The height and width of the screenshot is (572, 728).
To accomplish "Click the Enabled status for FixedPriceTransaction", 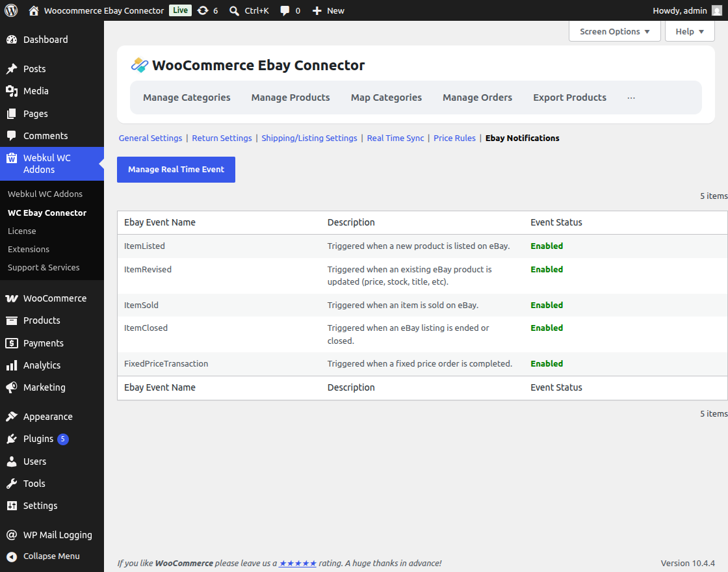I will (x=547, y=363).
